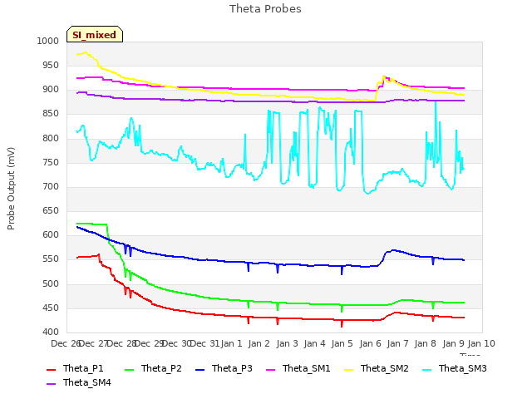Select the Theta_SM2 legend entry
Viewport: 532px width, 399px height.
pos(377,368)
